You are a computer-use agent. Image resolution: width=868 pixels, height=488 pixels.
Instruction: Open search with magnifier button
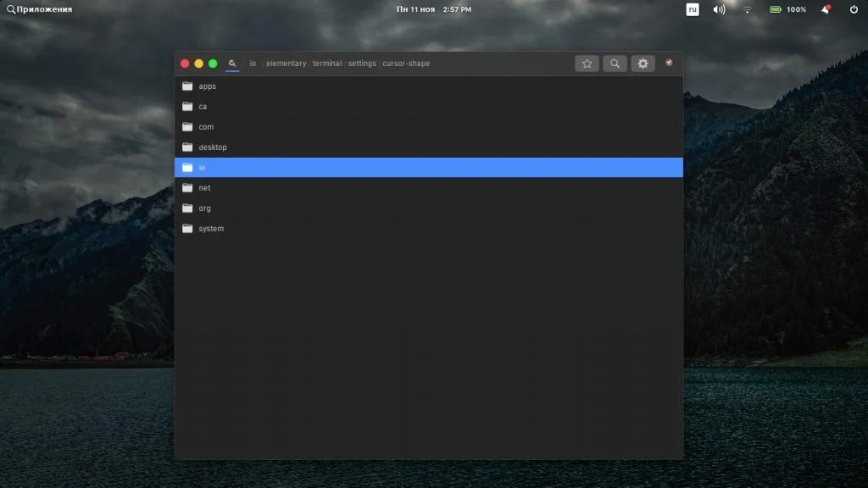point(615,64)
